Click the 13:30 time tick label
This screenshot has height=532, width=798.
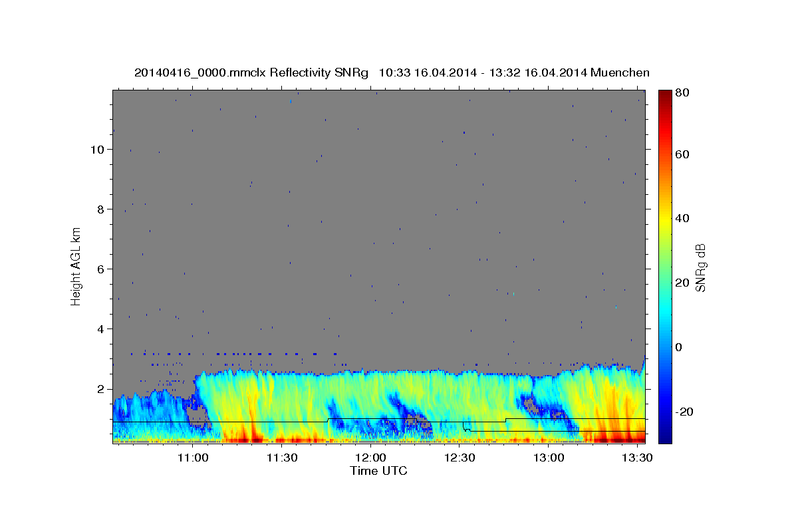tap(637, 458)
